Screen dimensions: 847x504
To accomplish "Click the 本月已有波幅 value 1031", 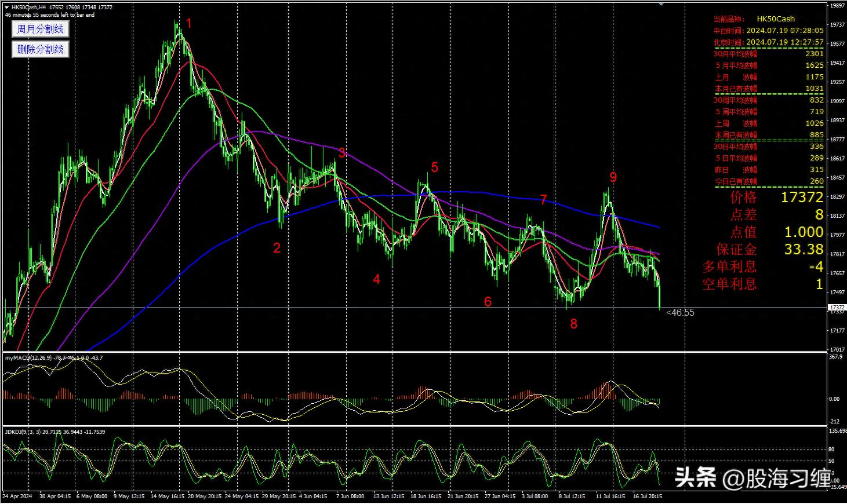I will point(815,89).
